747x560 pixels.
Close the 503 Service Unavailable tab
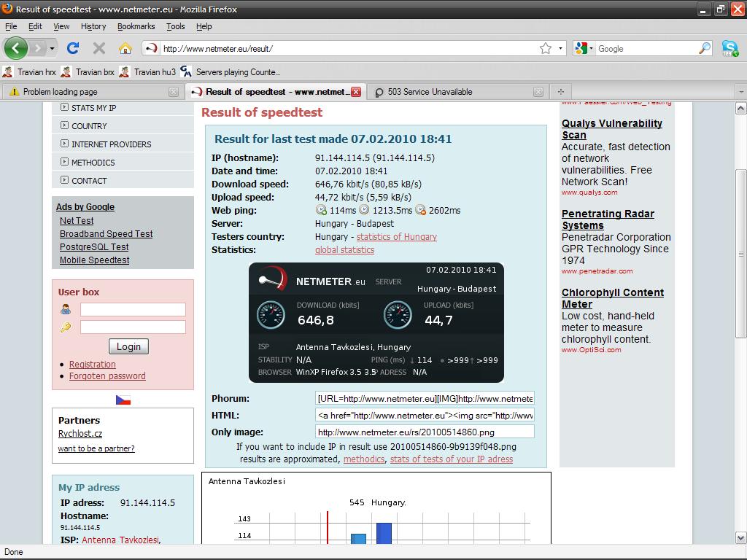click(x=538, y=92)
